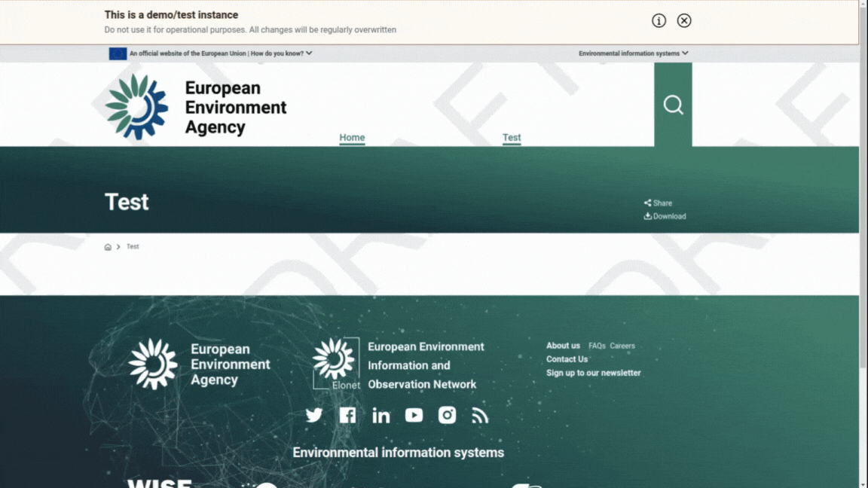
Task: Download the Test page
Action: 665,216
